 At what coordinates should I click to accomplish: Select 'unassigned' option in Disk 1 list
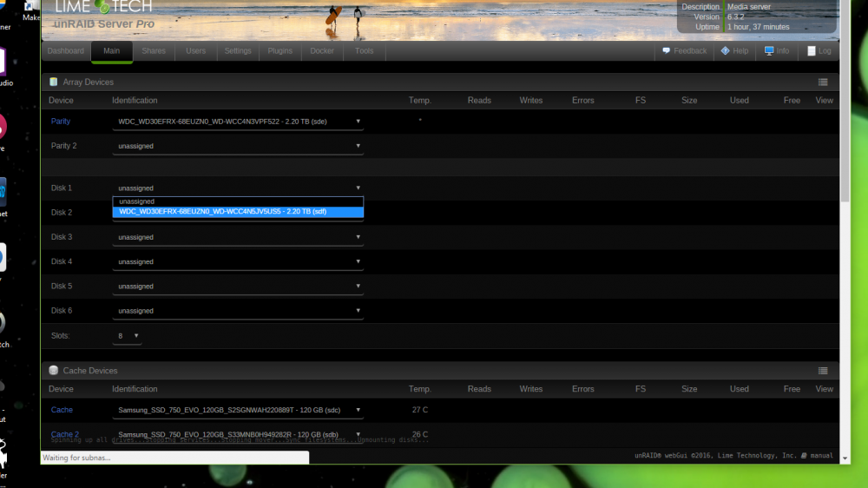238,201
